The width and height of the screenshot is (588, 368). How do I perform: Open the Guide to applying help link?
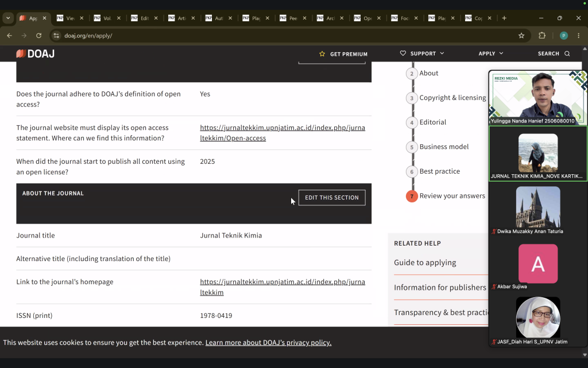[425, 262]
